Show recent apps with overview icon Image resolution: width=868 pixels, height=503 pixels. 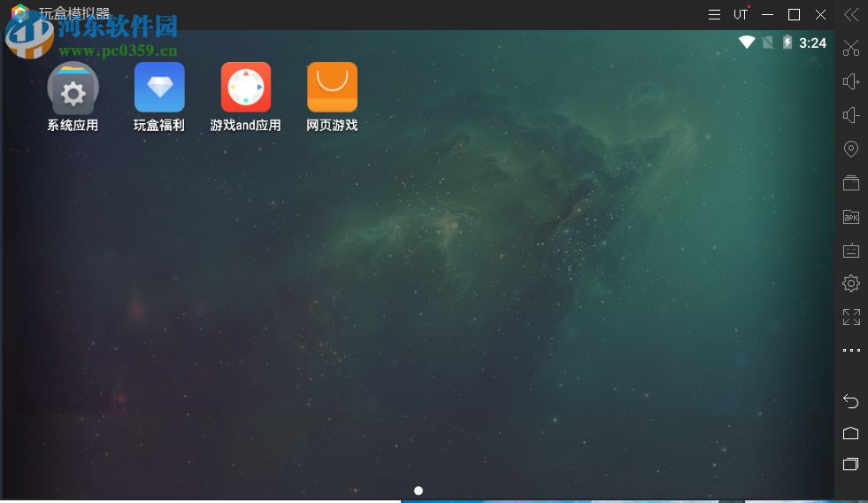(851, 464)
